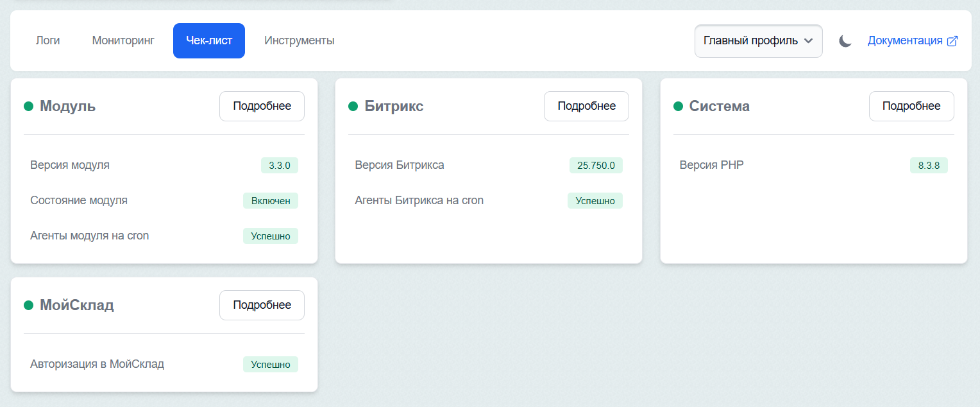Go to the Инструменты tab
Image resolution: width=980 pixels, height=407 pixels.
[x=299, y=40]
